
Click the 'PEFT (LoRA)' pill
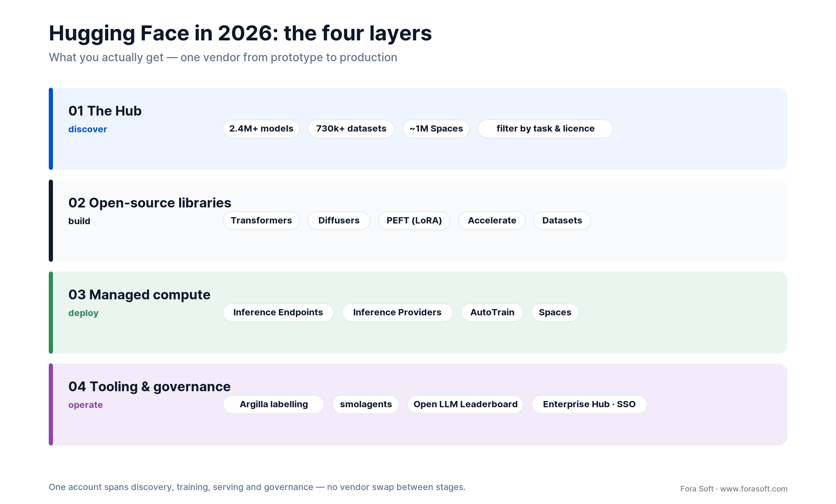[414, 221]
